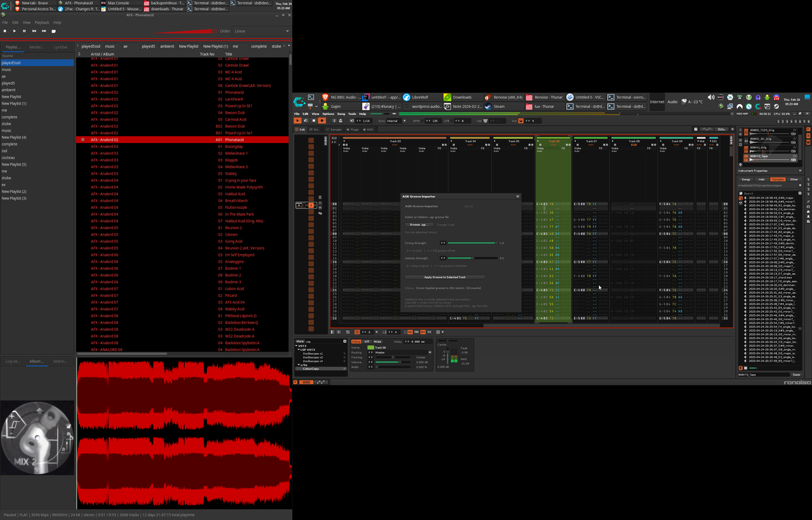Switch to the Renoise Sampler tab

point(333,130)
